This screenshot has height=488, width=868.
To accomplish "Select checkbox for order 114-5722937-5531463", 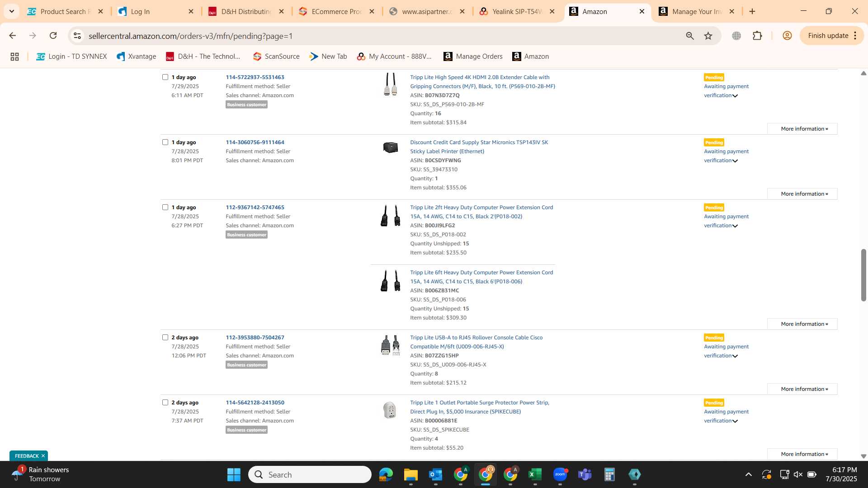I will coord(165,77).
